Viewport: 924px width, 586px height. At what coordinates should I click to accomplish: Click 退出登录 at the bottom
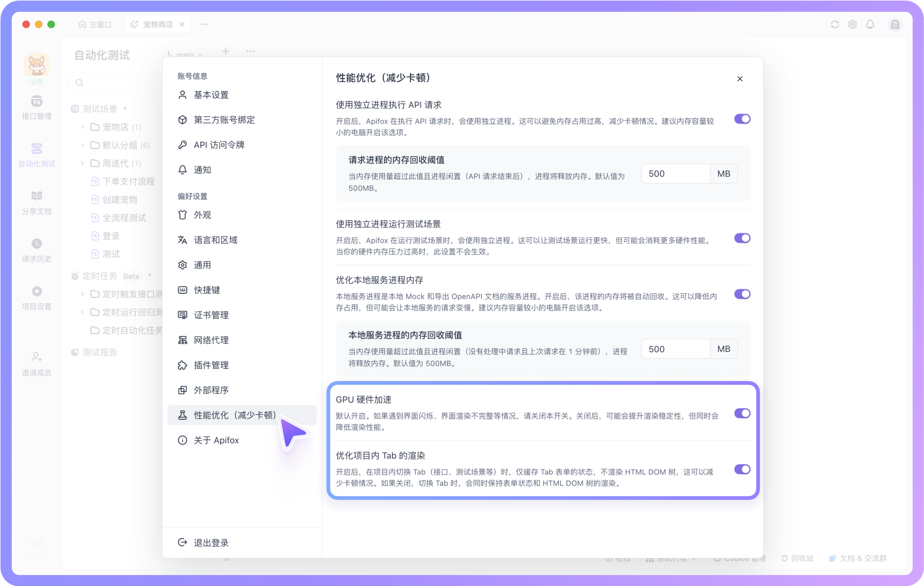click(x=212, y=542)
